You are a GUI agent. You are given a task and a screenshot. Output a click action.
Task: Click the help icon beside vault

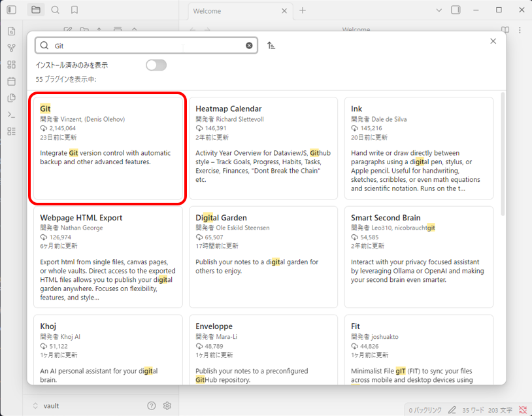[152, 406]
